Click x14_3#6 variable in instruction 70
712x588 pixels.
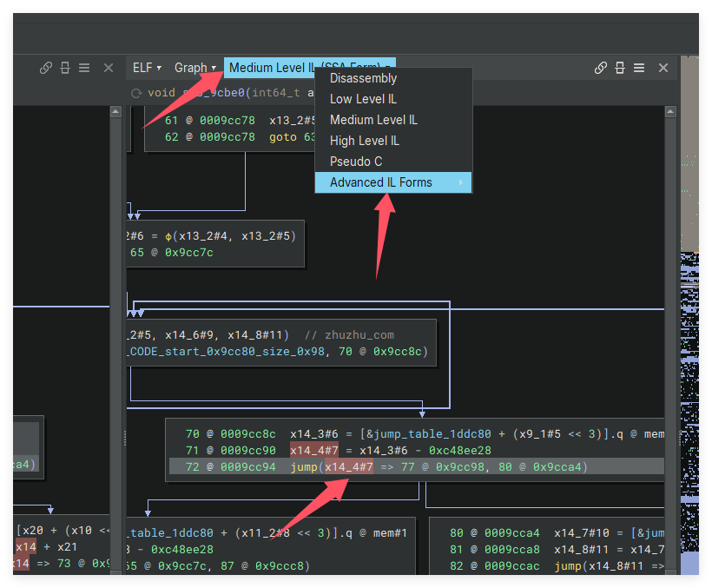pos(314,434)
